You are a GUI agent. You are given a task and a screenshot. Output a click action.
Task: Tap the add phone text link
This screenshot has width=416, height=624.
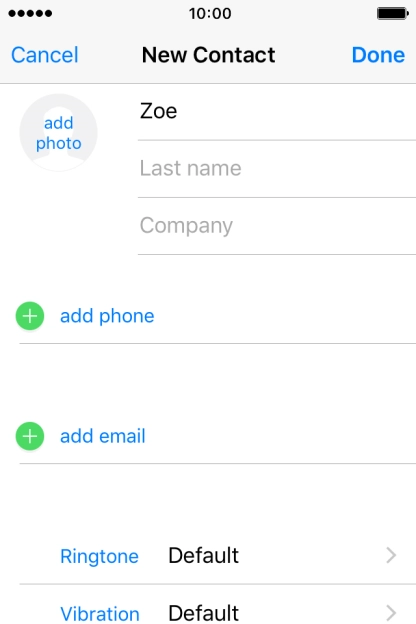pyautogui.click(x=107, y=316)
